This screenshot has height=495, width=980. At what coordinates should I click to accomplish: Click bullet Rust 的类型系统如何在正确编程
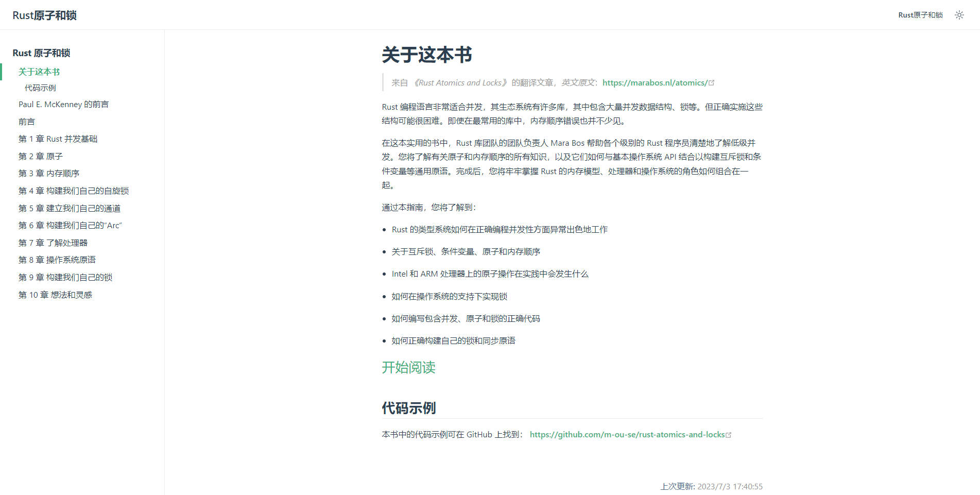pyautogui.click(x=500, y=230)
